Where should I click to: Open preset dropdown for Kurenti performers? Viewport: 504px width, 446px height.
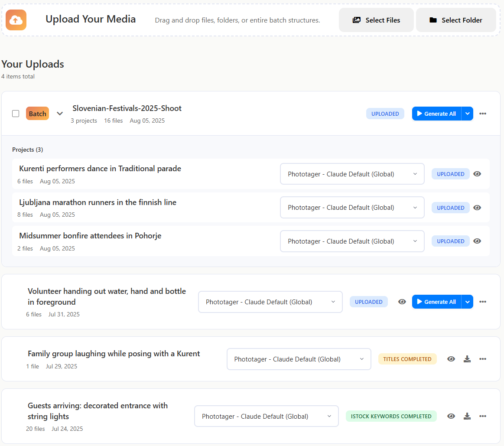pyautogui.click(x=352, y=174)
